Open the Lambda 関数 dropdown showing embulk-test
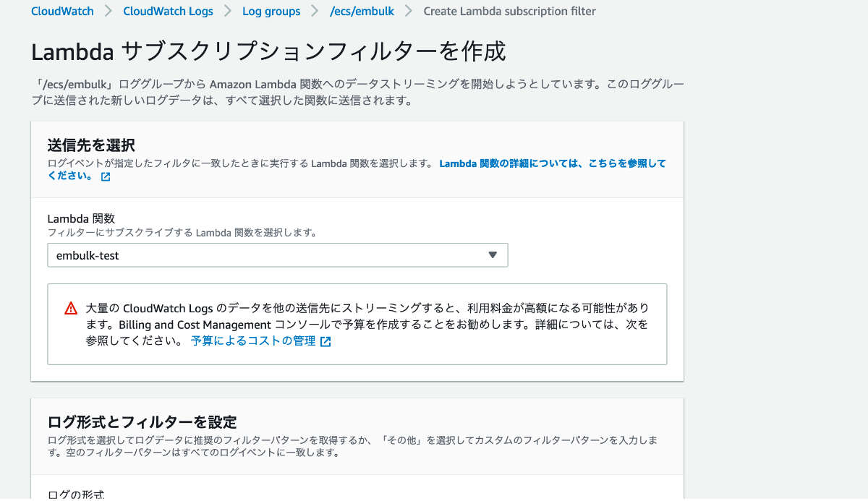This screenshot has height=501, width=868. 277,255
